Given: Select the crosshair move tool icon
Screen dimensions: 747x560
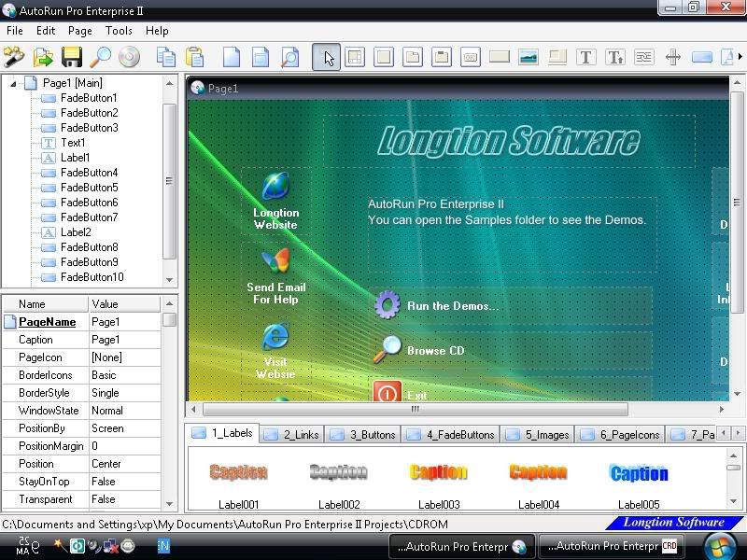Looking at the screenshot, I should pos(673,57).
